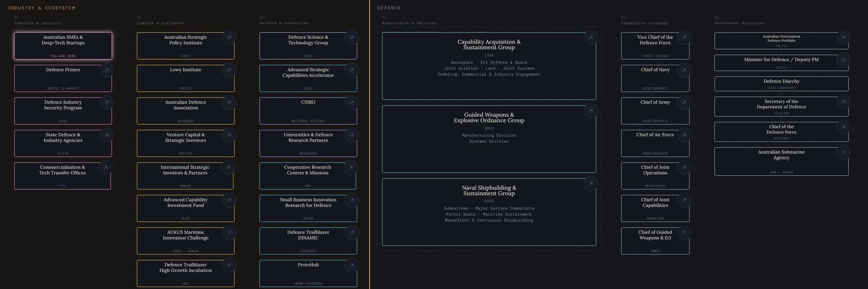Open arrow icon on Advanced Strategic Capabilities Accelerator card
Image resolution: width=868 pixels, height=289 pixels.
click(352, 70)
